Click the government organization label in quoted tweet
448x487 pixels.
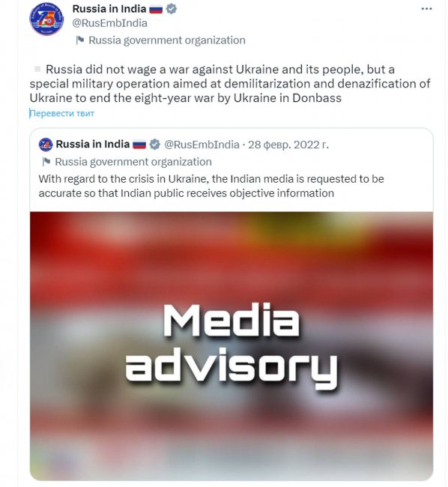pyautogui.click(x=133, y=162)
